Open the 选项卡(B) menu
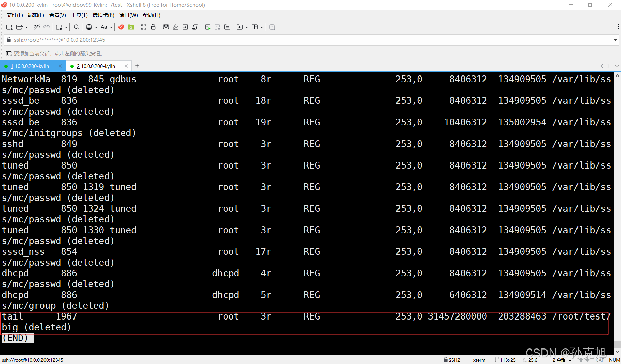The height and width of the screenshot is (364, 621). click(x=103, y=15)
